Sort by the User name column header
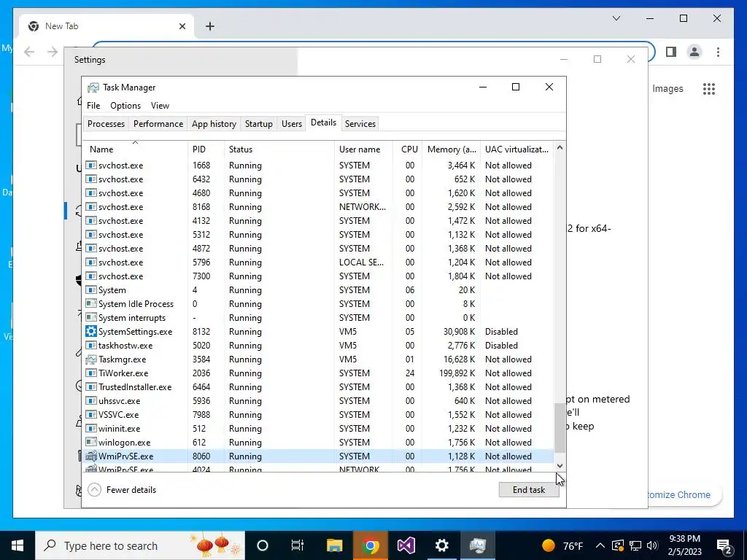 [x=363, y=149]
